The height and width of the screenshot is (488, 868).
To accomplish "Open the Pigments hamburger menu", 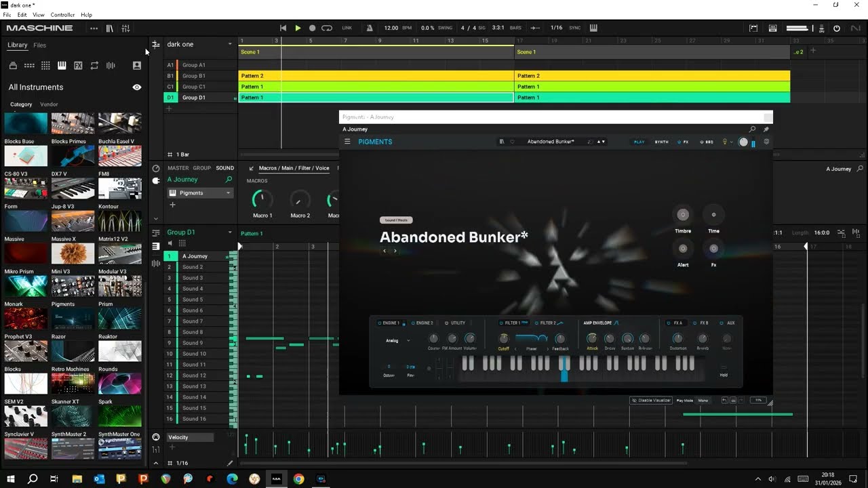I will click(347, 142).
